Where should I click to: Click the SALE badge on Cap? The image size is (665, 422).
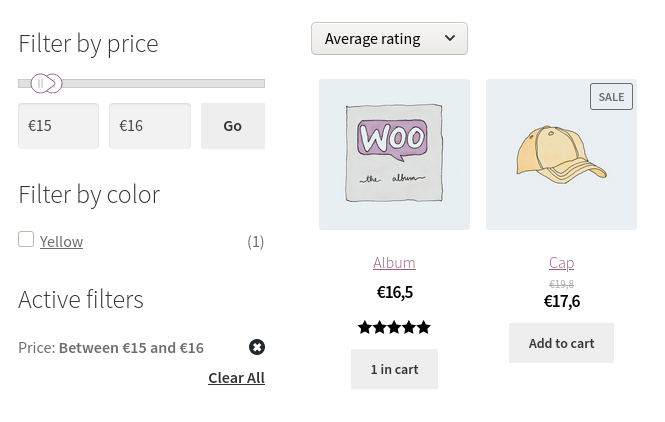611,96
